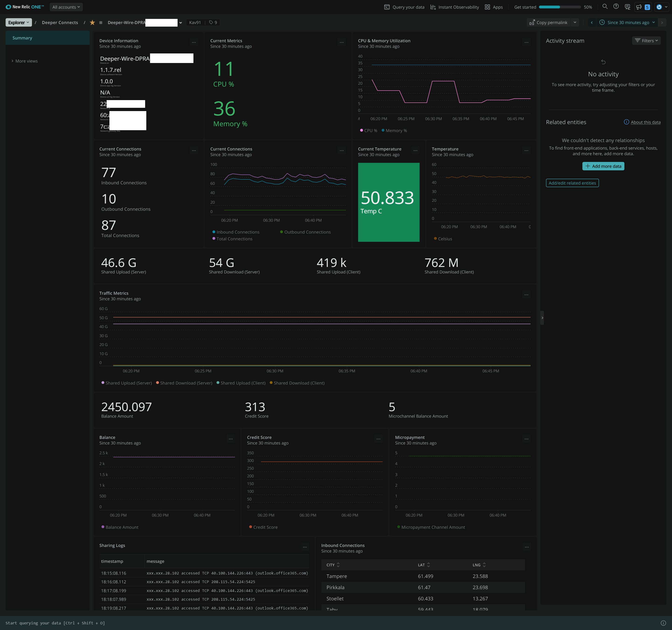Sort table by LAT column
672x630 pixels.
(x=424, y=565)
